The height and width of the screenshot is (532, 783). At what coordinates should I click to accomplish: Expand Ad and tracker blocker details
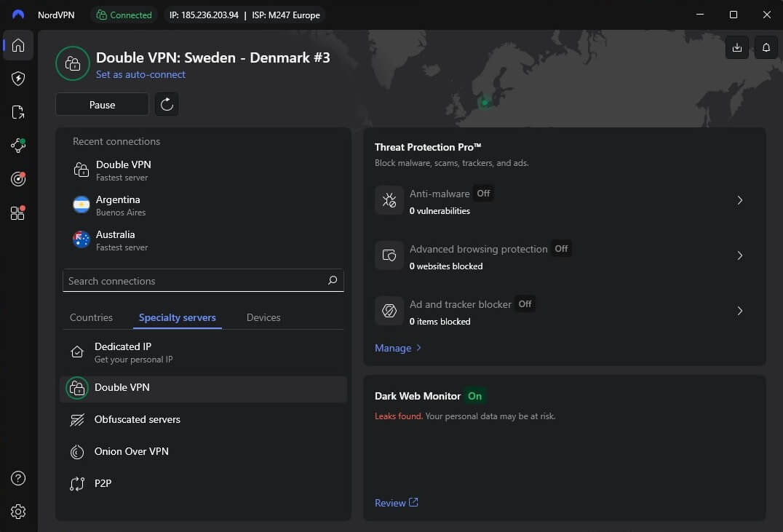[740, 311]
